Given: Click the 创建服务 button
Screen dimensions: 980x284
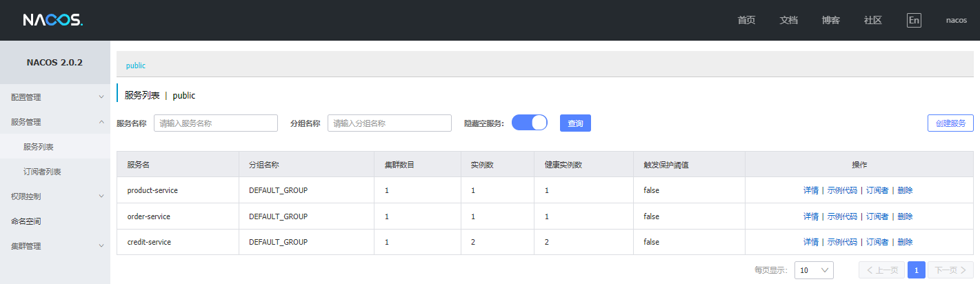Looking at the screenshot, I should pyautogui.click(x=950, y=123).
